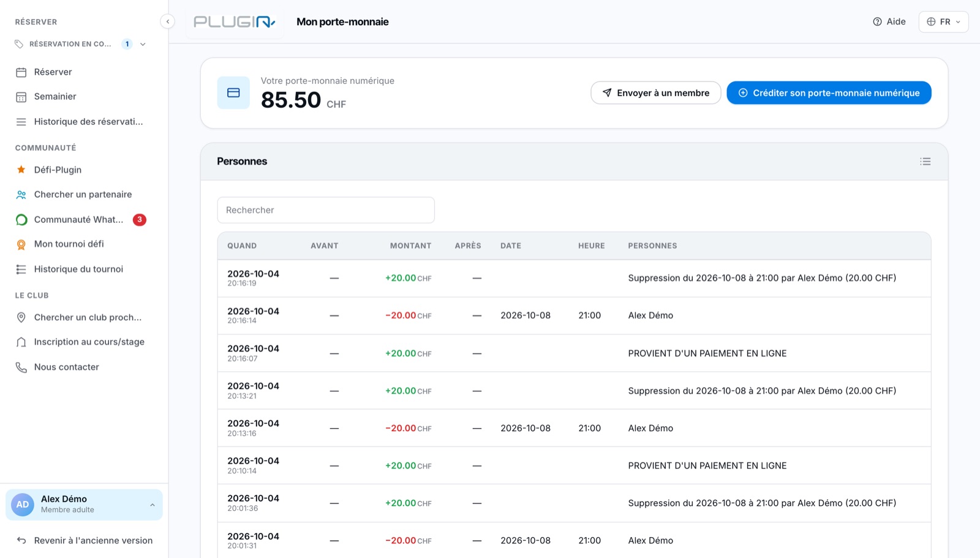Expand the Alex Démo profile menu
This screenshot has width=980, height=558.
(x=152, y=505)
